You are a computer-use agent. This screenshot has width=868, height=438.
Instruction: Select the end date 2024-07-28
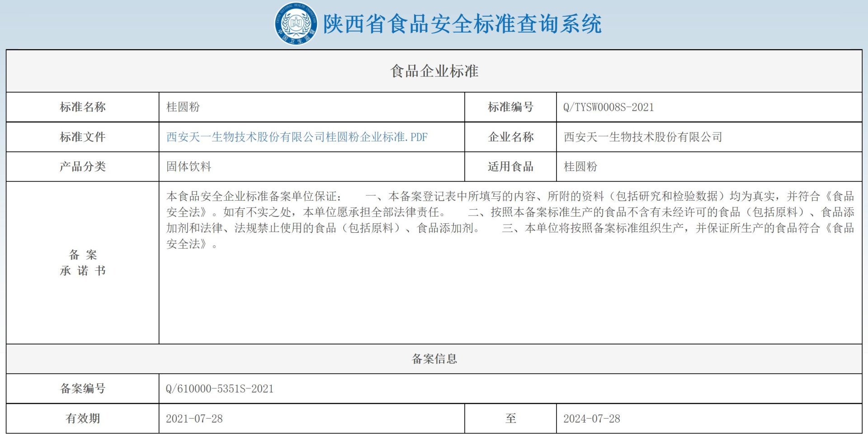click(x=592, y=419)
